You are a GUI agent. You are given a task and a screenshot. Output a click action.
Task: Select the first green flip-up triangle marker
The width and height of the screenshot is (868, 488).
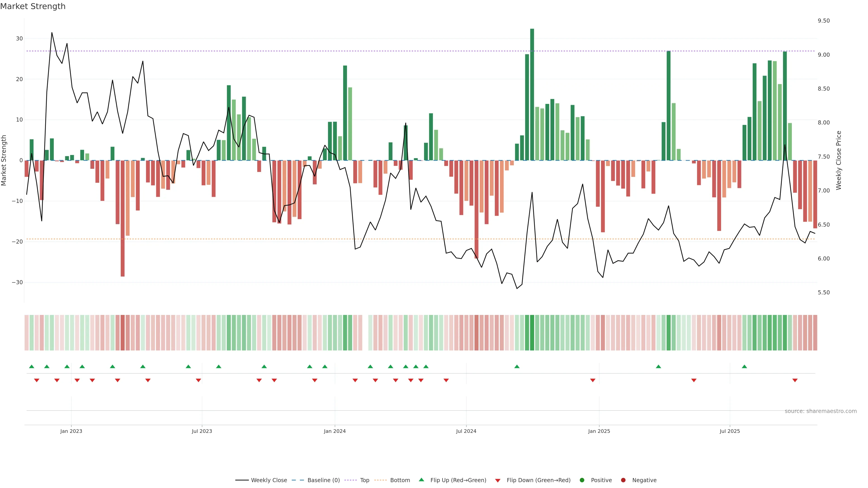tap(32, 366)
